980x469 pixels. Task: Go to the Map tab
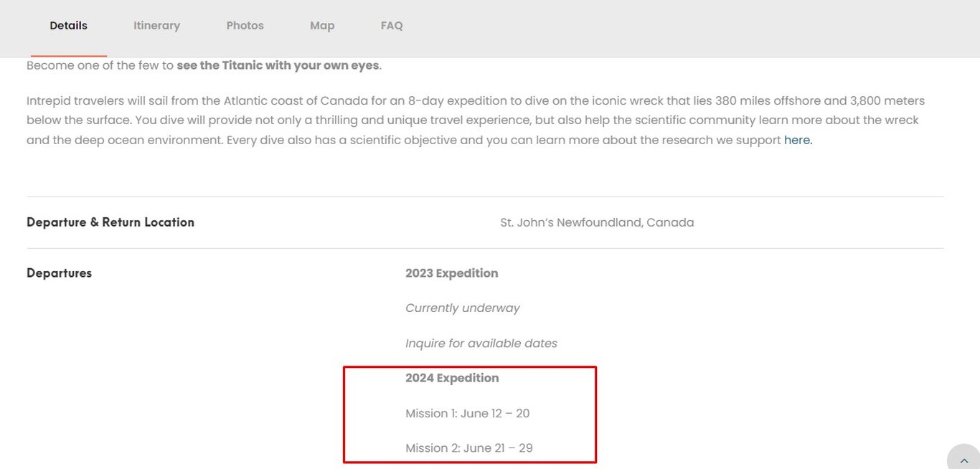click(x=322, y=26)
